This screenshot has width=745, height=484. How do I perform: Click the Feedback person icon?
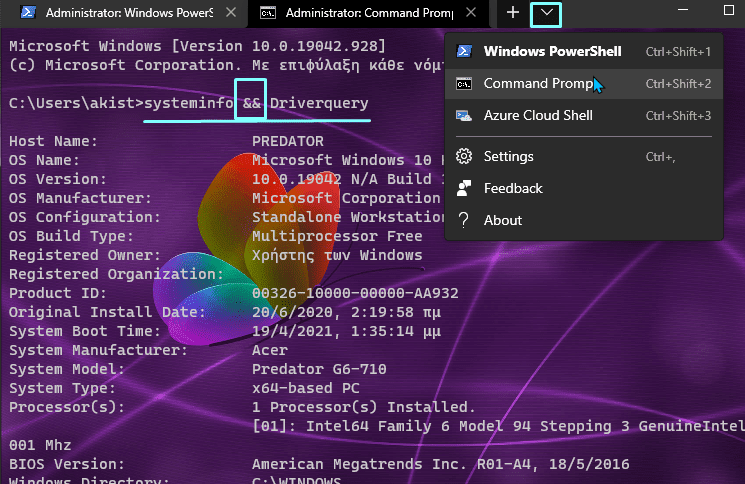[464, 189]
